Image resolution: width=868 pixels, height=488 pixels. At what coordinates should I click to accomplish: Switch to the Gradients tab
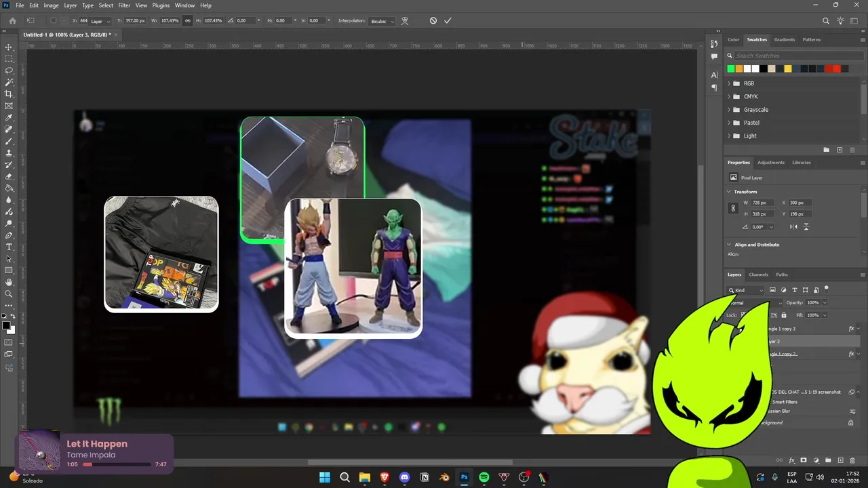click(x=785, y=39)
